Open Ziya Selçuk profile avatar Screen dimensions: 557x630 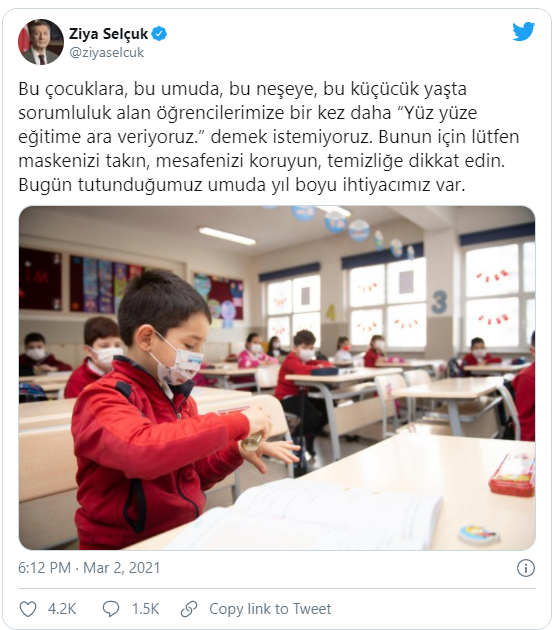(x=41, y=42)
